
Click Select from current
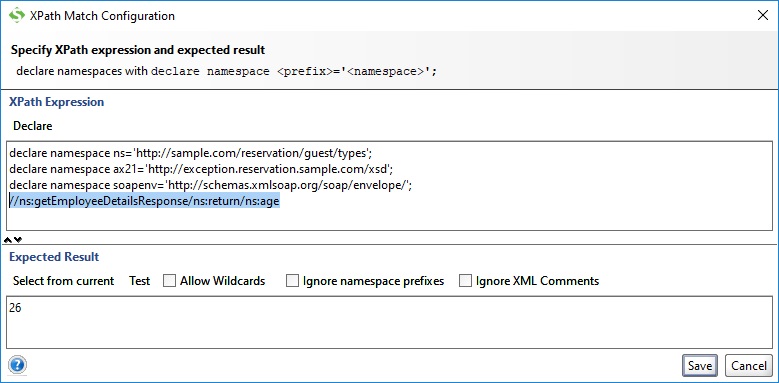64,281
